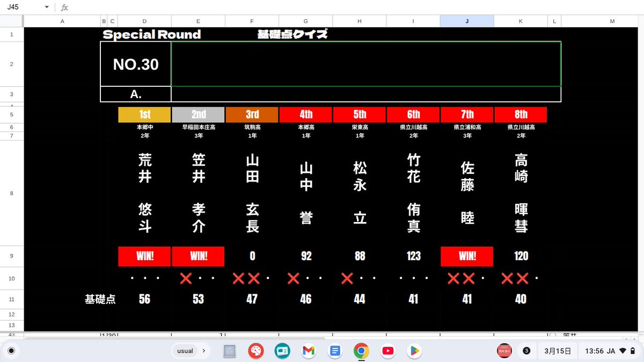
Task: Select the score cell showing 123
Action: coord(413,256)
